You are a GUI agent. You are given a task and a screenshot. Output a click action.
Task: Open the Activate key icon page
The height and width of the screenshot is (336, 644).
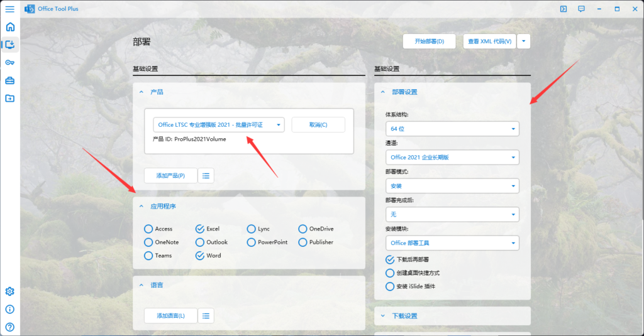10,62
